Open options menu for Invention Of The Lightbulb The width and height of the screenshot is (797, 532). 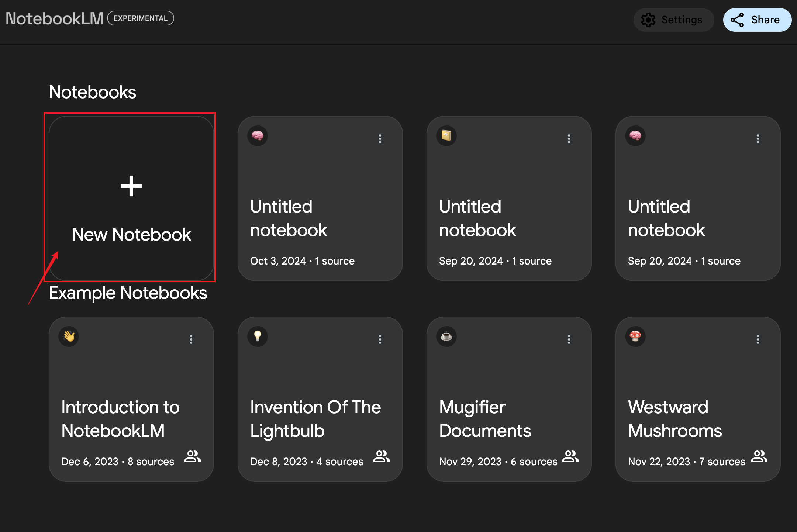[x=380, y=339]
